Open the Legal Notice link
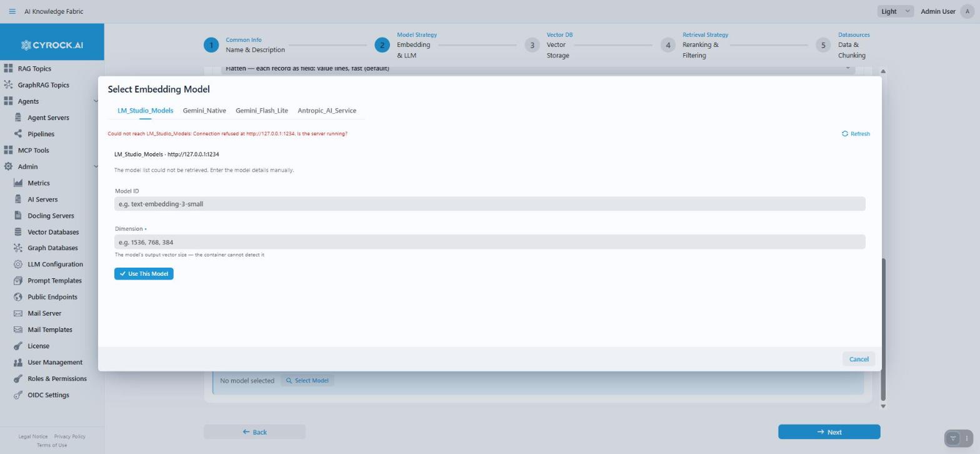Image resolution: width=980 pixels, height=454 pixels. click(32, 436)
